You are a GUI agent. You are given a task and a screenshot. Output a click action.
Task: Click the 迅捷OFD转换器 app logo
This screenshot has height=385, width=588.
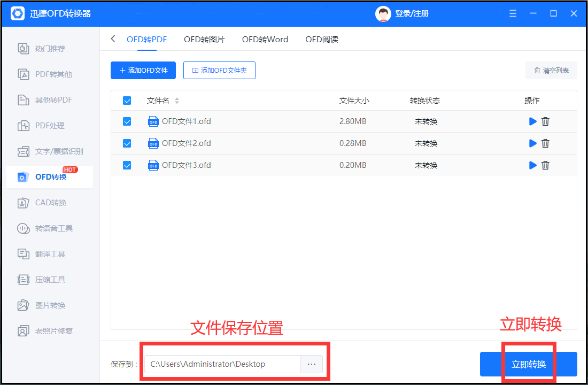(17, 13)
